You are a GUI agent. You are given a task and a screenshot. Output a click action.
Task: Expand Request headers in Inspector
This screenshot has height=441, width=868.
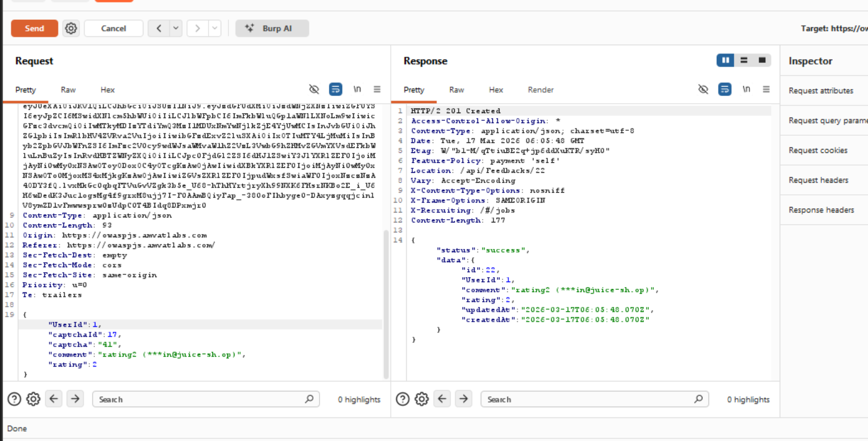pyautogui.click(x=818, y=180)
